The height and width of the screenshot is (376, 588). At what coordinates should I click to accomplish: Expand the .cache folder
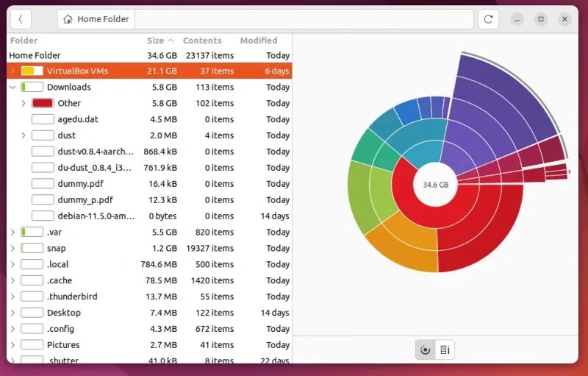pos(13,280)
